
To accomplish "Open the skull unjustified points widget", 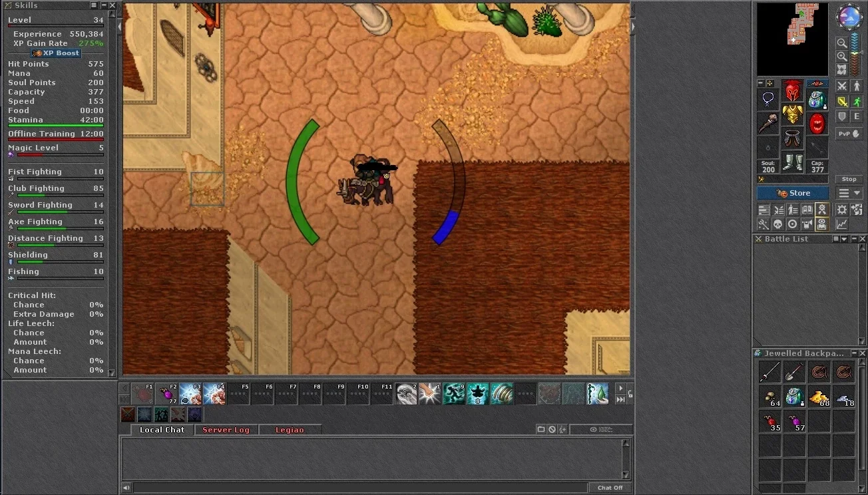I will 777,224.
